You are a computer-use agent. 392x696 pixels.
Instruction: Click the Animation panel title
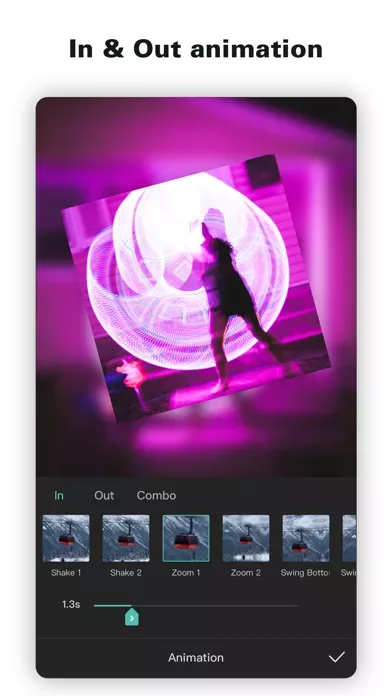196,657
